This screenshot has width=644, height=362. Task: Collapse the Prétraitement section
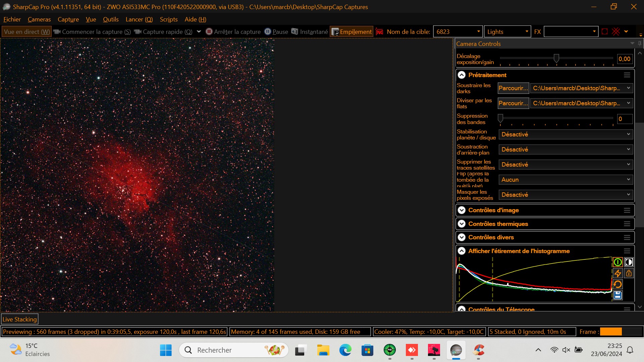pyautogui.click(x=462, y=75)
